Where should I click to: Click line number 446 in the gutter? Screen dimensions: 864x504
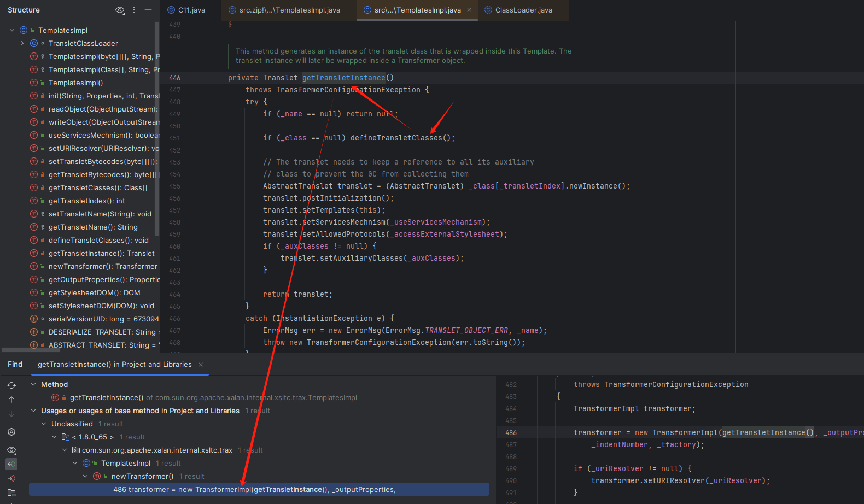pyautogui.click(x=174, y=78)
